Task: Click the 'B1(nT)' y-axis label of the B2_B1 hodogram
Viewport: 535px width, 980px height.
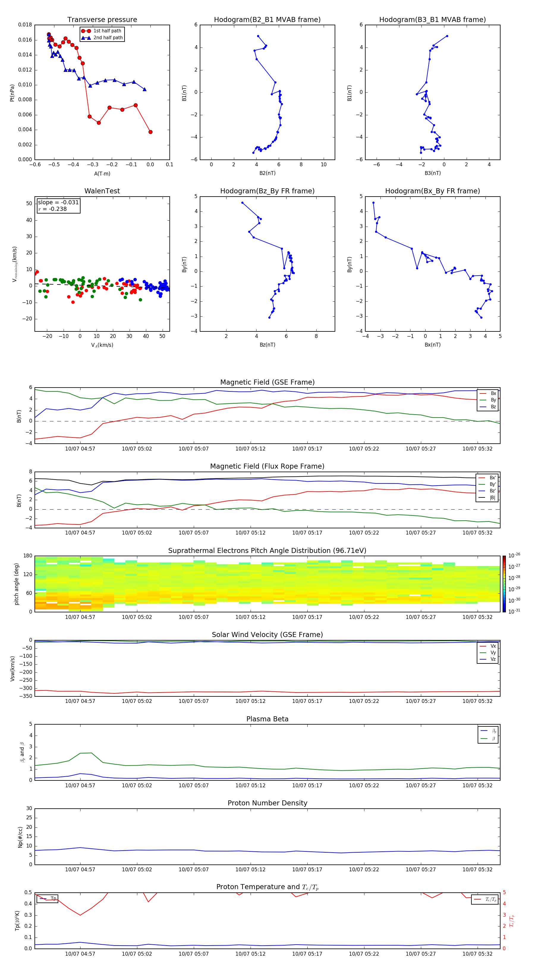Action: pos(184,92)
